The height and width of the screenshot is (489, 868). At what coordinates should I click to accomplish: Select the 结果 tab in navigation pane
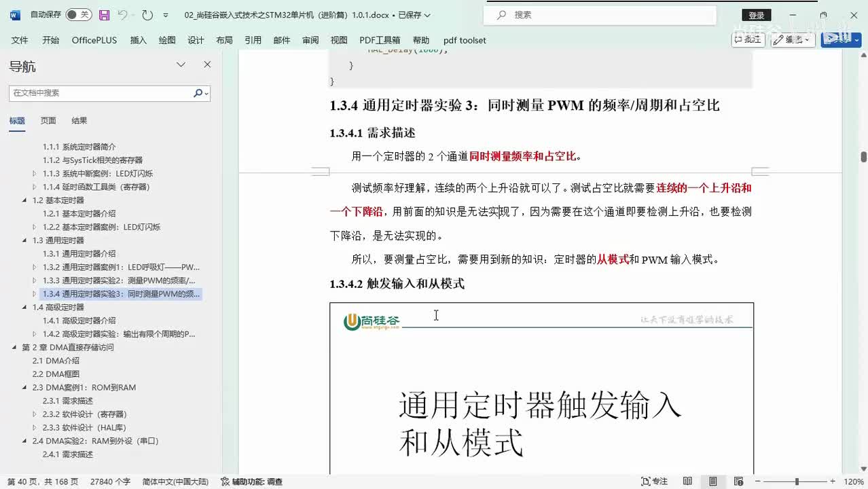[x=79, y=121]
